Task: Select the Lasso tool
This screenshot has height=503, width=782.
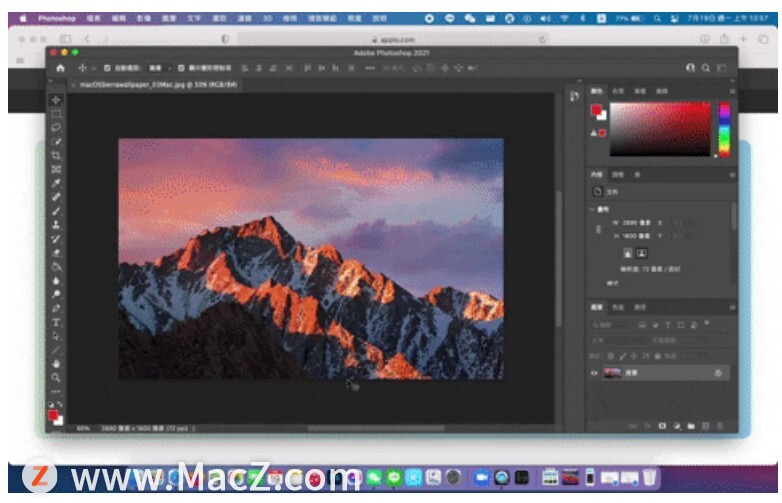Action: coord(56,128)
